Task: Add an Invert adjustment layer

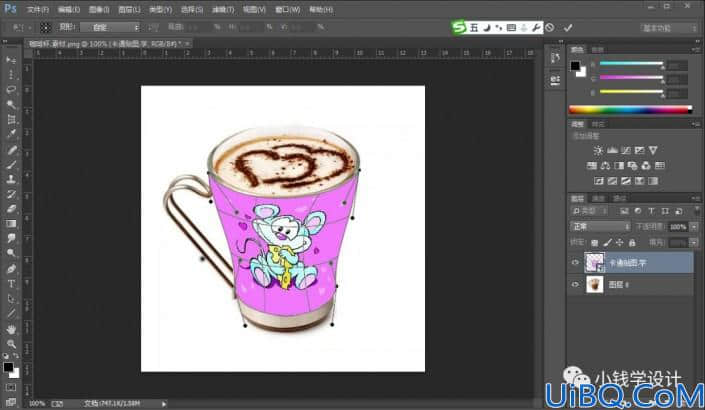Action: tap(598, 181)
